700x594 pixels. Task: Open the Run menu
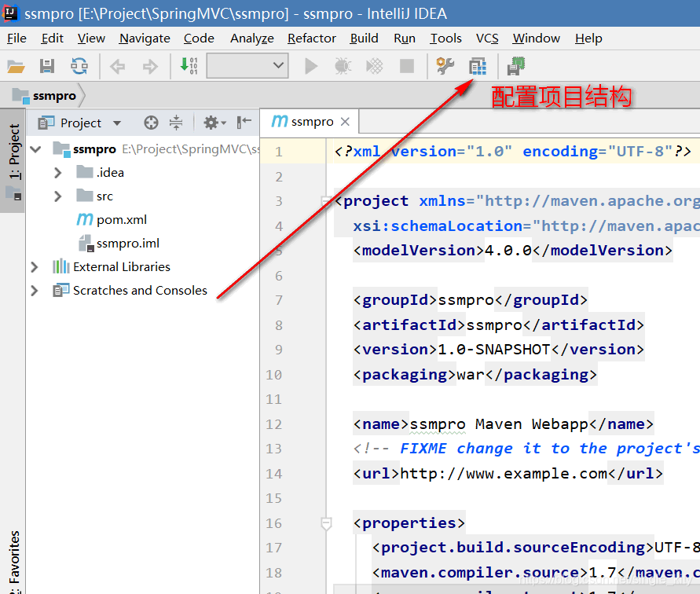point(405,38)
